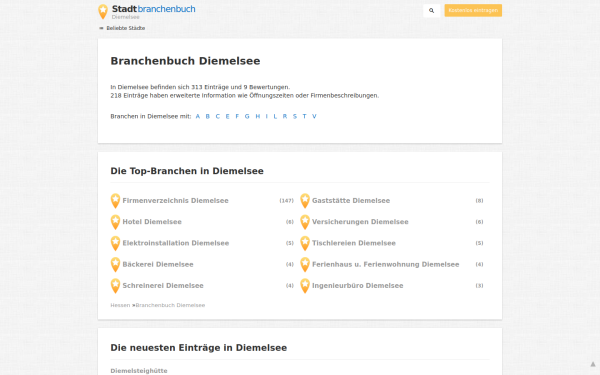Image resolution: width=600 pixels, height=375 pixels.
Task: Select letter E in Branchen index
Action: pos(227,116)
